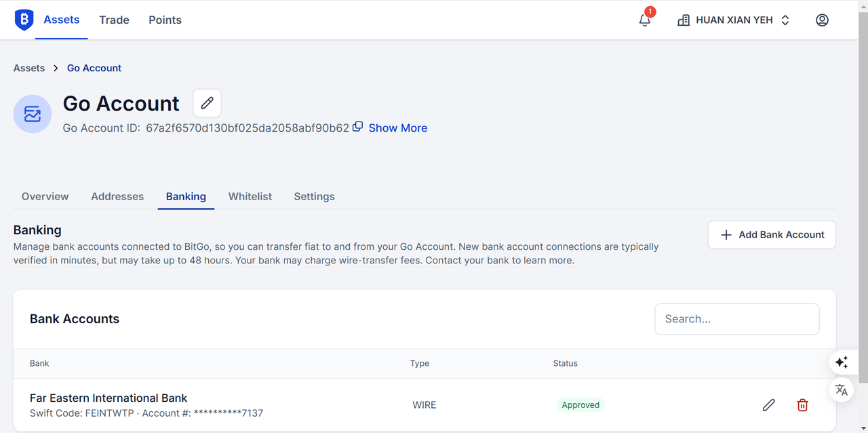Go to Assets in the breadcrumb

29,68
